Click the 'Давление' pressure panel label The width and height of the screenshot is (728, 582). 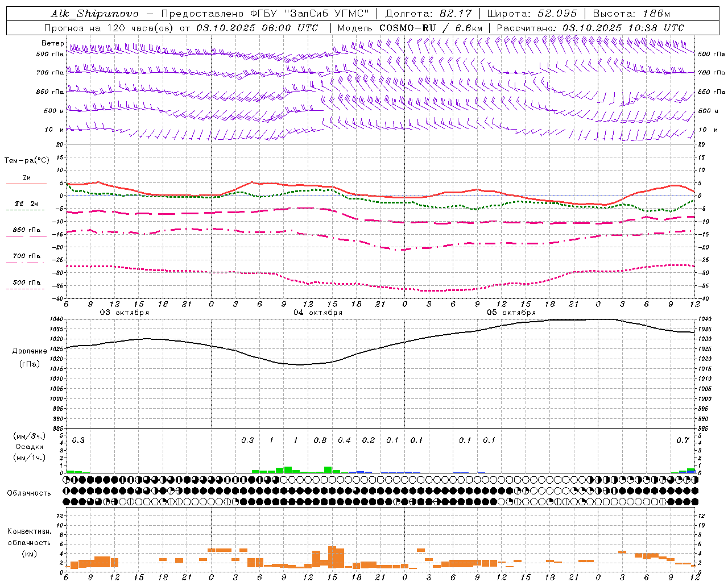[30, 351]
